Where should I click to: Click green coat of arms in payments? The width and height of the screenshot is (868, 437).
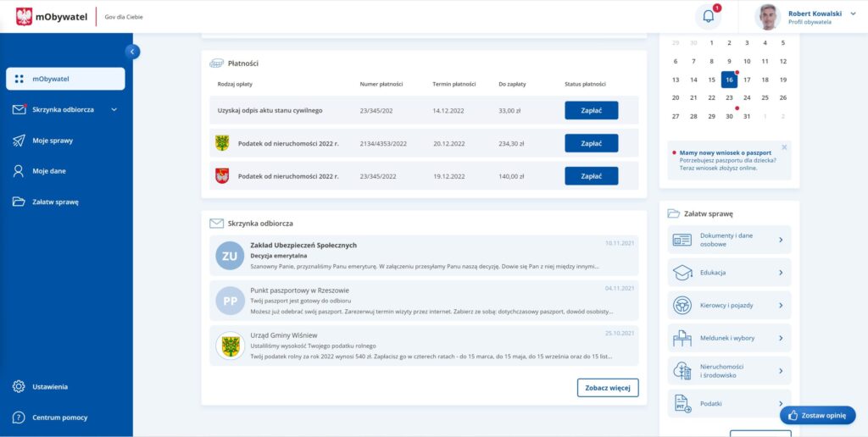coord(222,143)
